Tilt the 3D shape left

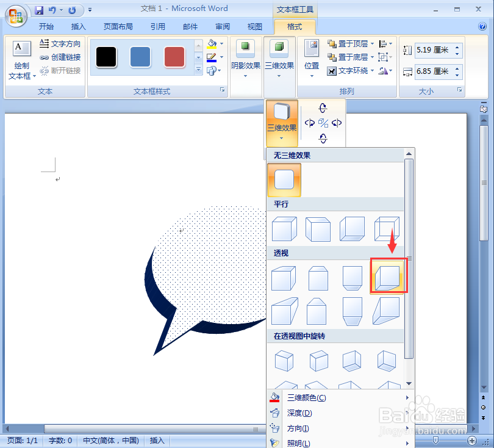pos(310,123)
